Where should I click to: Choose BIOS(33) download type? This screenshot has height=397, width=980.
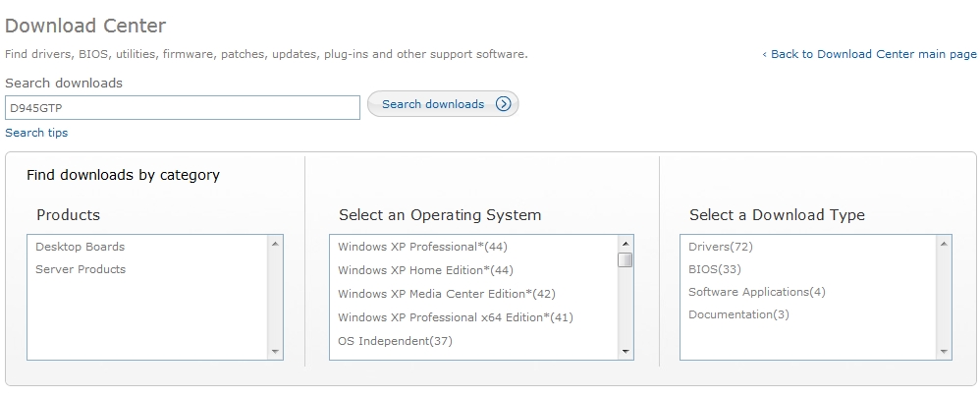pyautogui.click(x=715, y=269)
